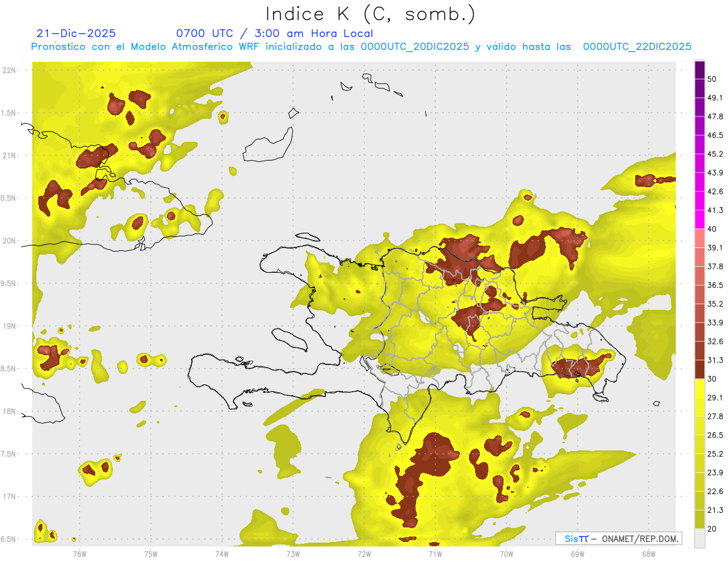Click the 76W longitude label

point(79,554)
